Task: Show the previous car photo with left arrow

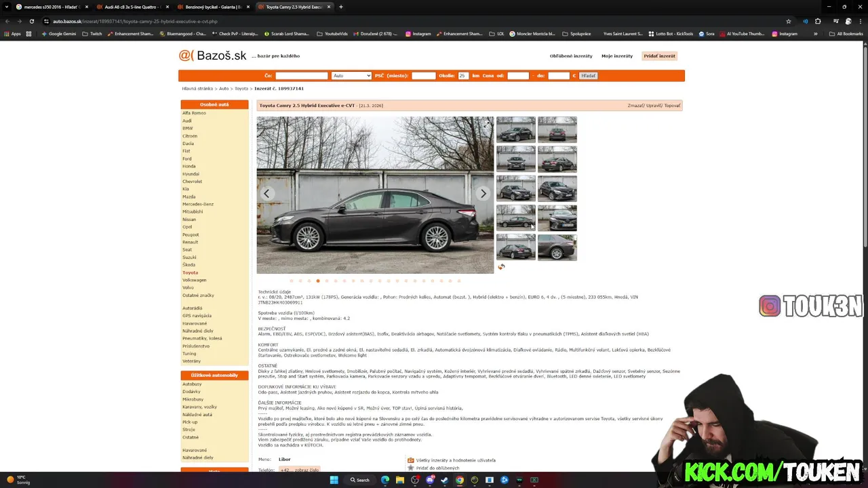Action: click(x=267, y=194)
